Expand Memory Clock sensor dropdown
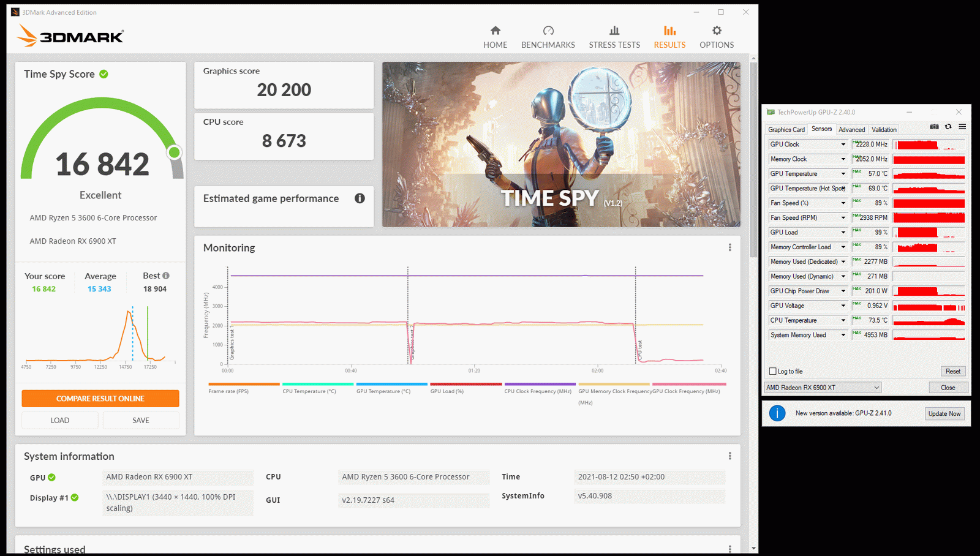The image size is (980, 556). tap(843, 159)
